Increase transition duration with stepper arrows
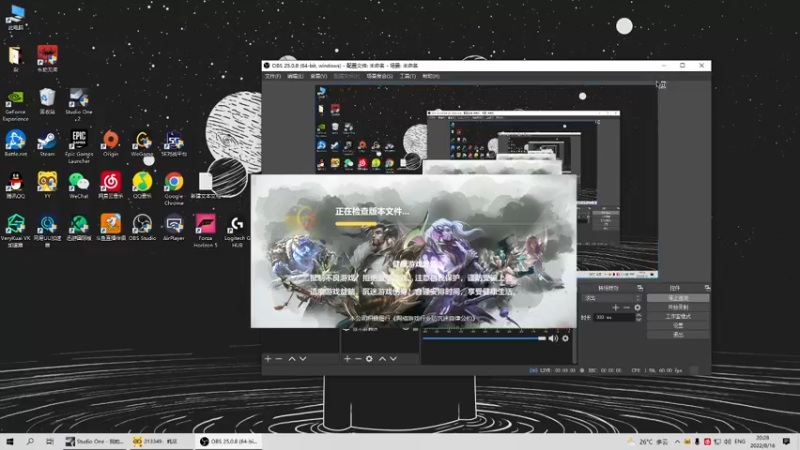The image size is (800, 450). 638,317
